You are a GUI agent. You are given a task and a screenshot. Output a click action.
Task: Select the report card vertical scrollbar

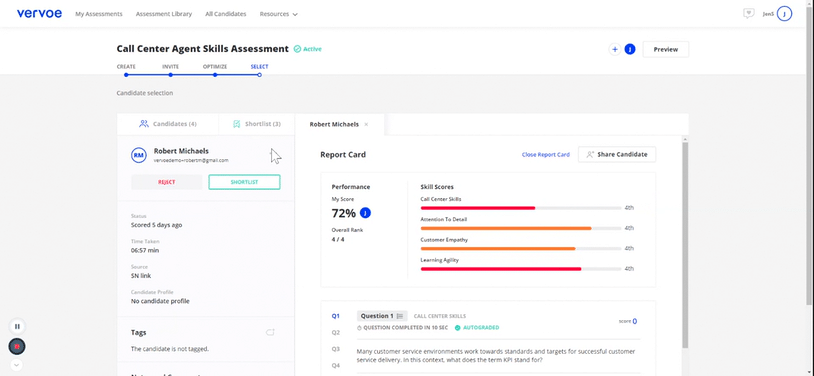tap(685, 244)
